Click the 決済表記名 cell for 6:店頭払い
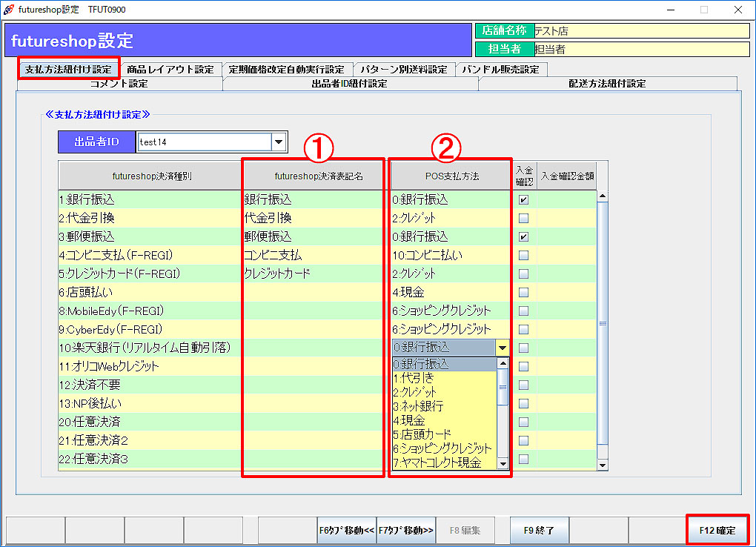 [x=313, y=292]
